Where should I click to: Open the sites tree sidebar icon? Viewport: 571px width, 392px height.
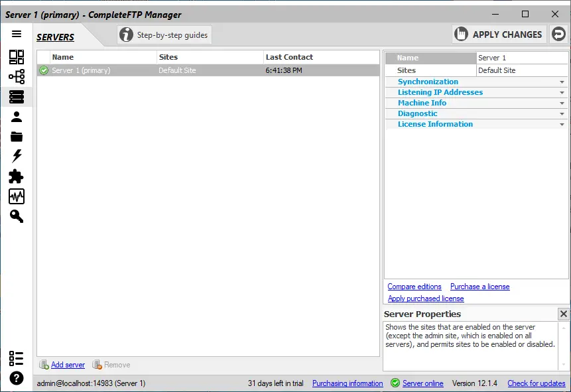coord(17,76)
